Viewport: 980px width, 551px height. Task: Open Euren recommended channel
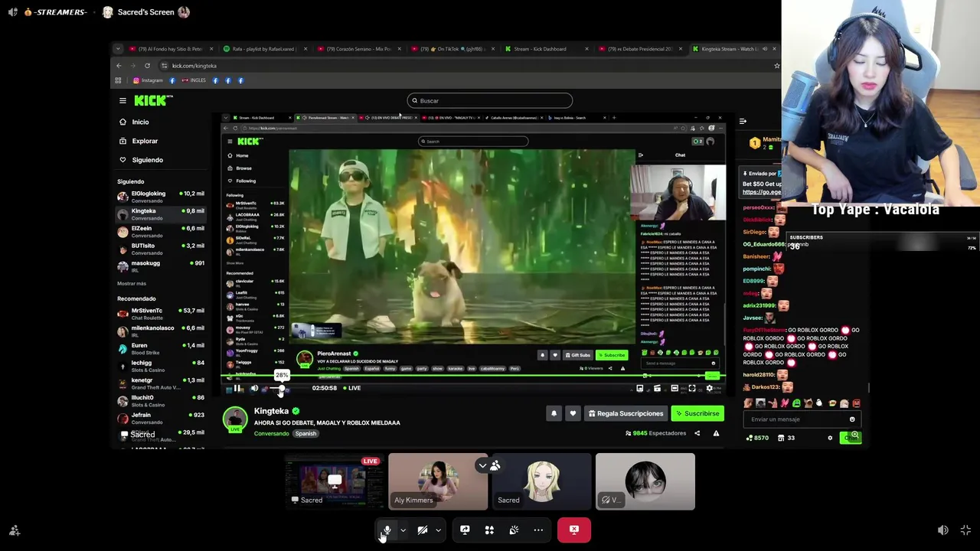point(161,348)
